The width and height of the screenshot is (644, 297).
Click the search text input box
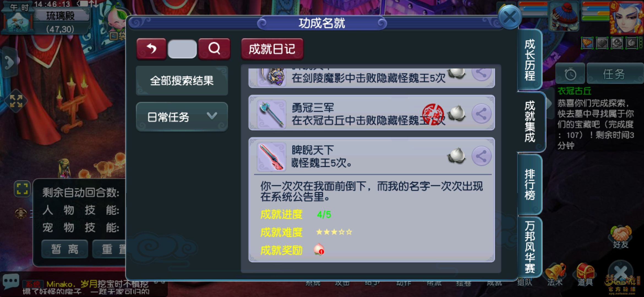[x=182, y=49]
